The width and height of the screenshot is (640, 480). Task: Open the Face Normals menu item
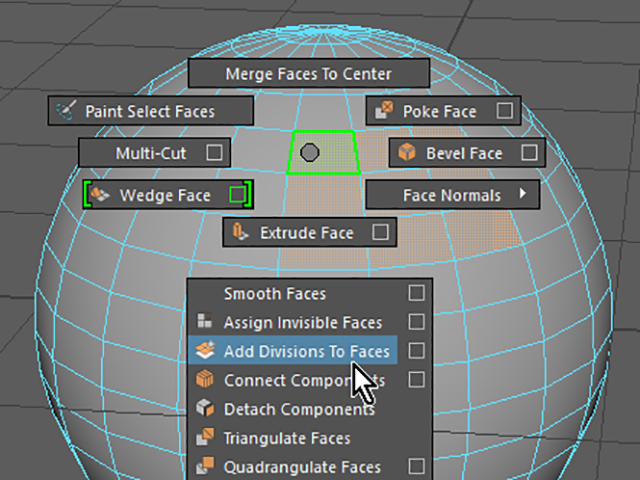453,195
